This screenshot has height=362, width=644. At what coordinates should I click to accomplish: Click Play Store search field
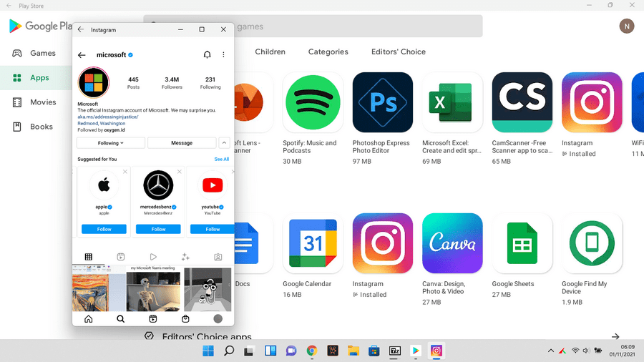click(313, 26)
